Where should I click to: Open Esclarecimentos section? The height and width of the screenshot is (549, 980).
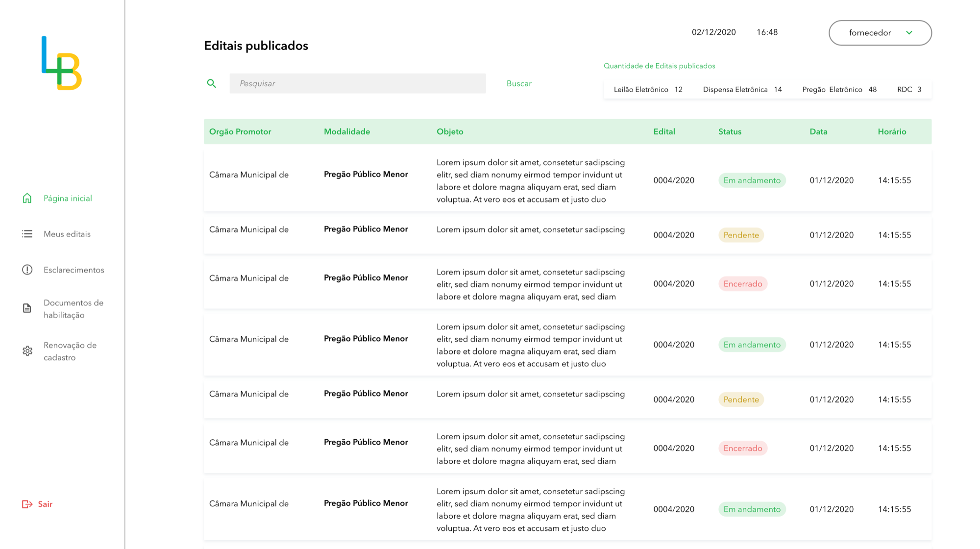pyautogui.click(x=74, y=270)
